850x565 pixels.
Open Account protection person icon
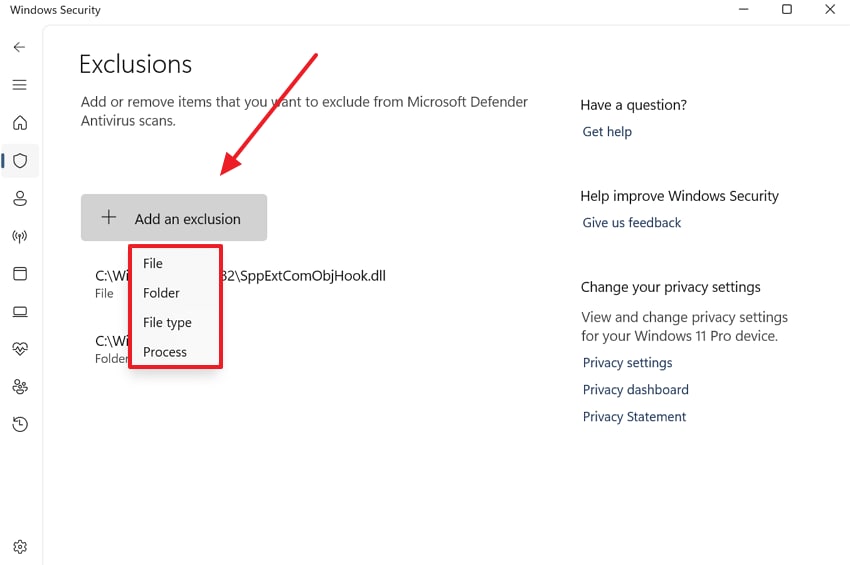(20, 198)
